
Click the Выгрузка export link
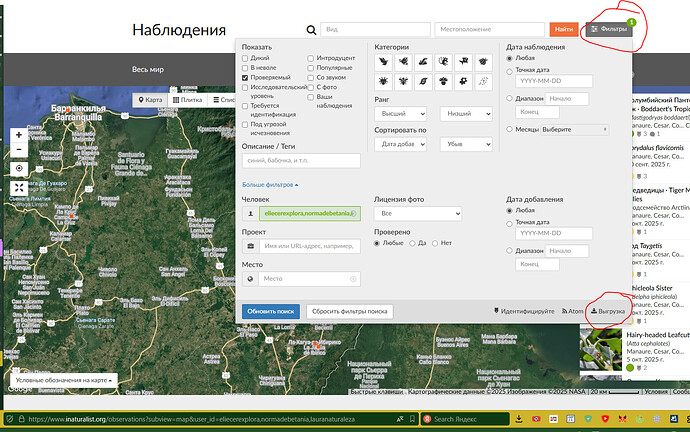pos(608,311)
